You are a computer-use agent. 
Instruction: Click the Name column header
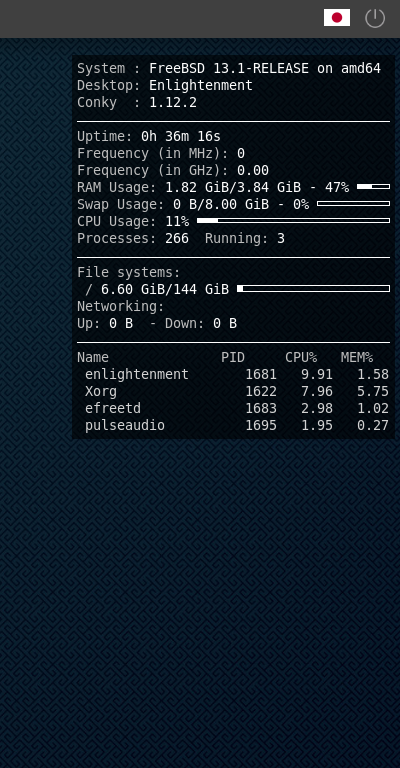(93, 358)
